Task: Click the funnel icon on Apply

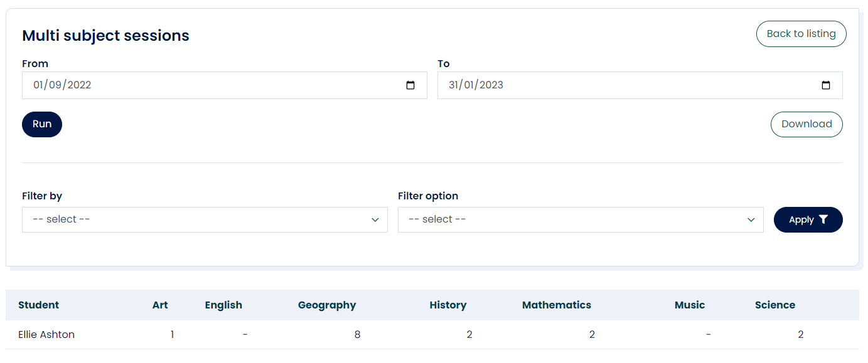Action: point(823,219)
